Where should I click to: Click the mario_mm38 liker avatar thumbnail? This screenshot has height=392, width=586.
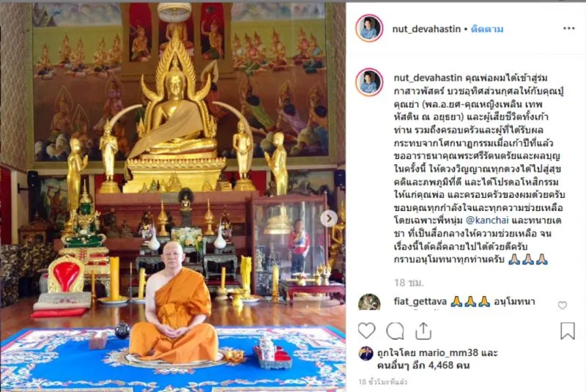coord(366,353)
